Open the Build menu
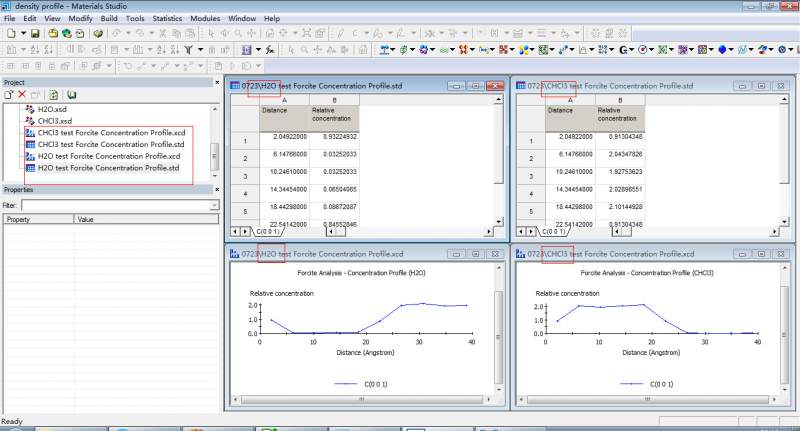The image size is (800, 431). pyautogui.click(x=109, y=18)
